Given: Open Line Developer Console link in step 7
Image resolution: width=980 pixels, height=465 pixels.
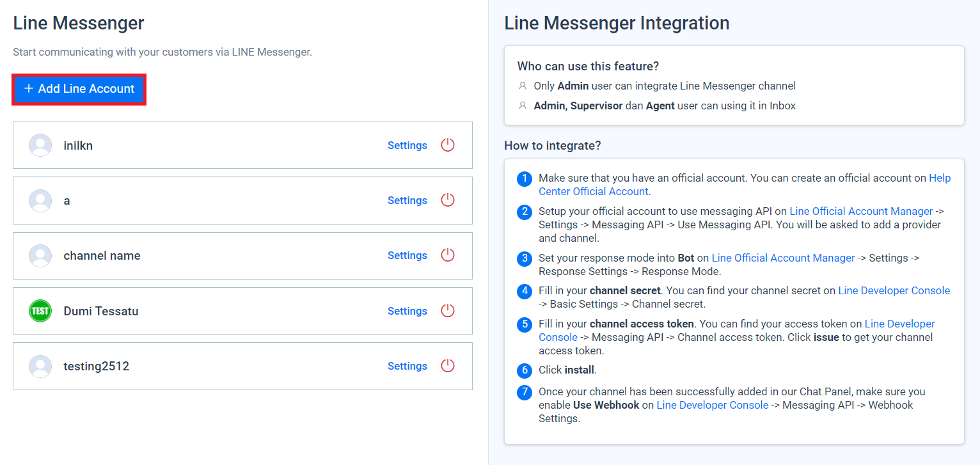Looking at the screenshot, I should (712, 405).
